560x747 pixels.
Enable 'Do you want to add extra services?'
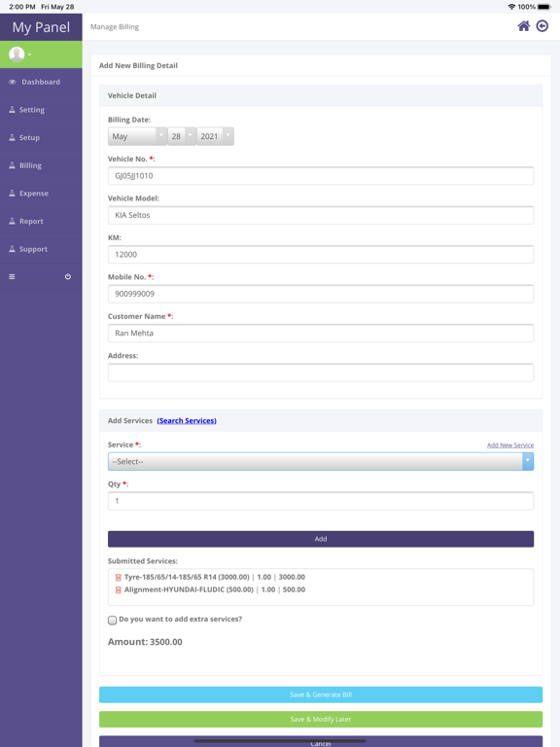(113, 620)
